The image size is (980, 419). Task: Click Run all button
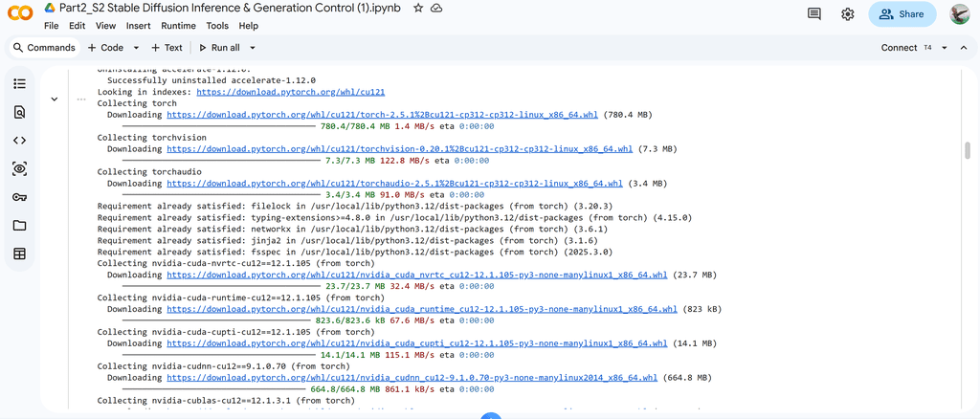[219, 48]
